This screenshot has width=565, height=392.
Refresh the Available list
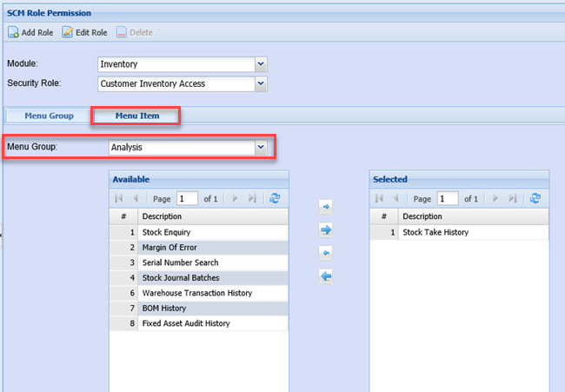275,198
